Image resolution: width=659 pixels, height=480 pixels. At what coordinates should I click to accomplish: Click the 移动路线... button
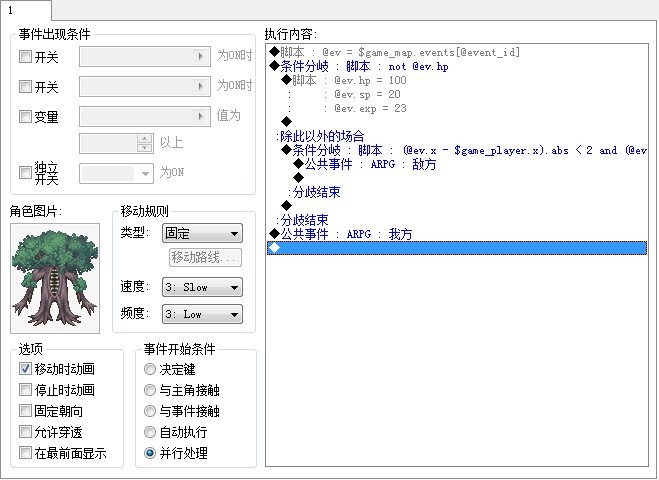tap(206, 257)
